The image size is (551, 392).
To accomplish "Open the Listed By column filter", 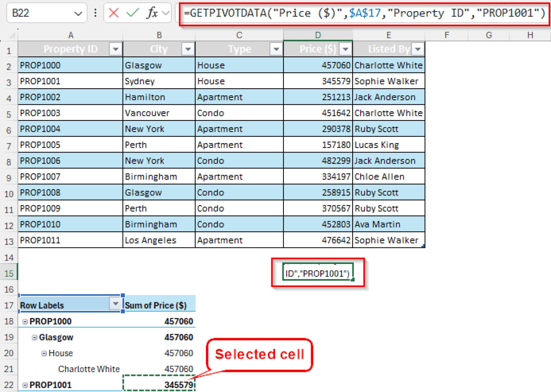I will pos(417,49).
